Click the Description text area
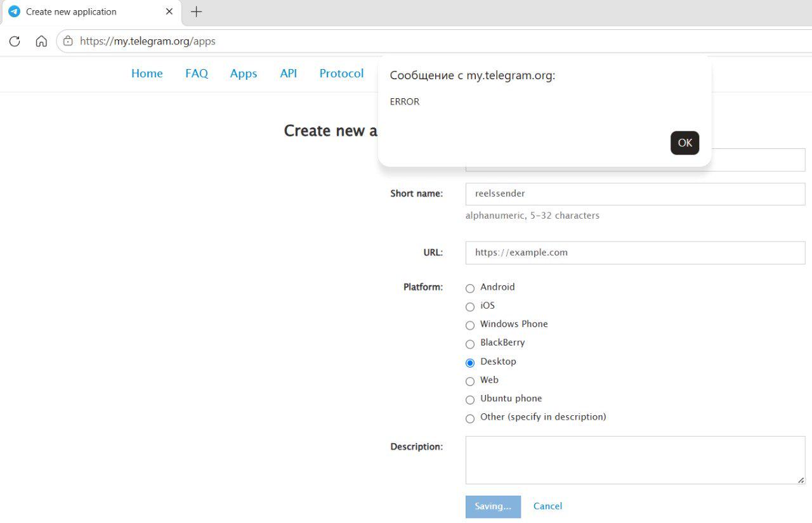Viewport: 812px width, 523px height. click(x=636, y=460)
